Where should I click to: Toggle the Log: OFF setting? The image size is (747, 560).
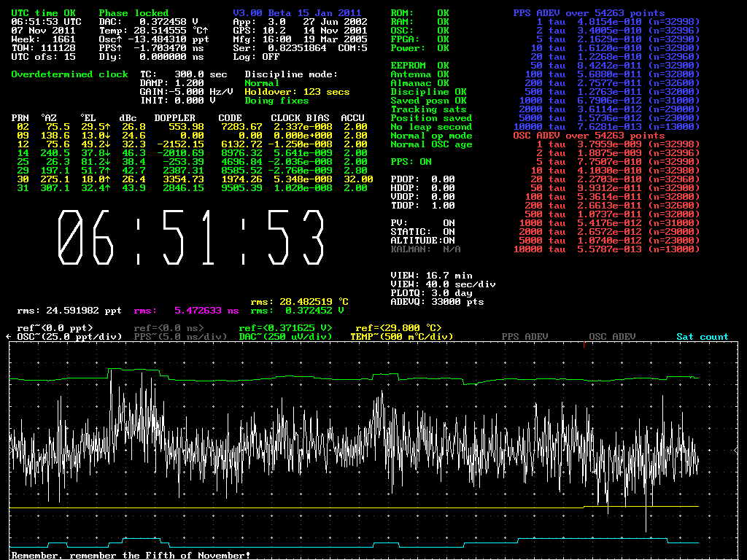pos(256,57)
